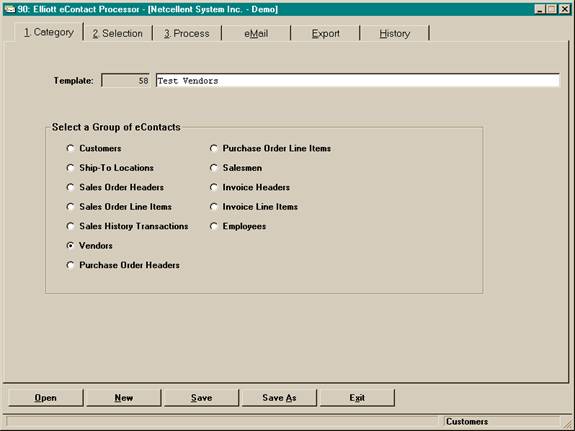Click the Open button
Image resolution: width=575 pixels, height=431 pixels.
point(46,398)
